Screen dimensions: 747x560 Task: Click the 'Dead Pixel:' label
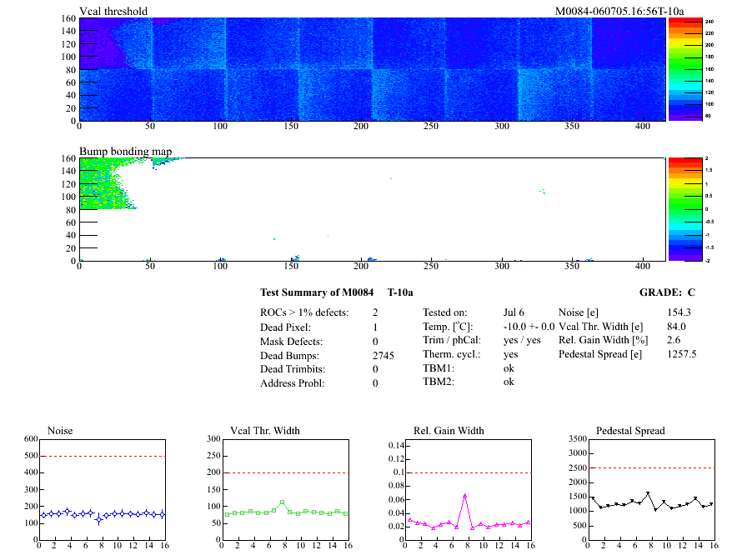point(285,327)
